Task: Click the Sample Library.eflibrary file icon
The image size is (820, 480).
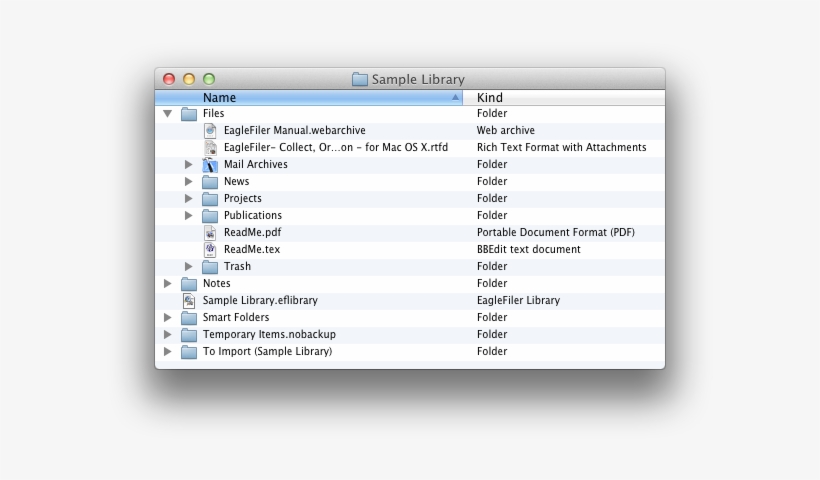Action: 189,301
